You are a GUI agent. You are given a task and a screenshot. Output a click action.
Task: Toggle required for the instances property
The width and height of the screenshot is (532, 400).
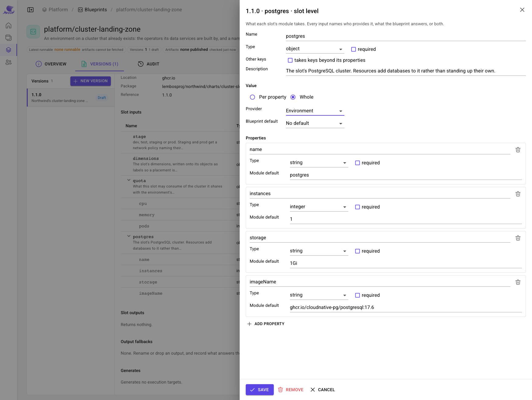(358, 207)
